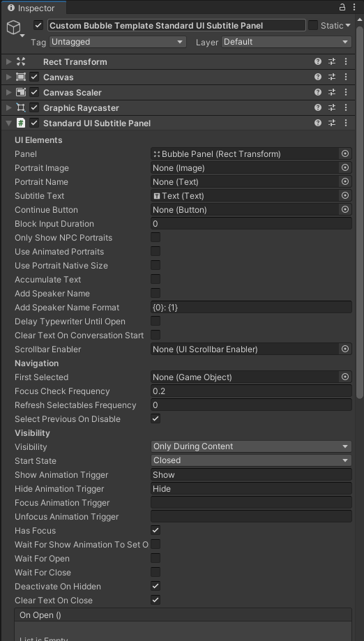Click object picker for Subtitle Text field
The image size is (364, 641).
point(345,195)
